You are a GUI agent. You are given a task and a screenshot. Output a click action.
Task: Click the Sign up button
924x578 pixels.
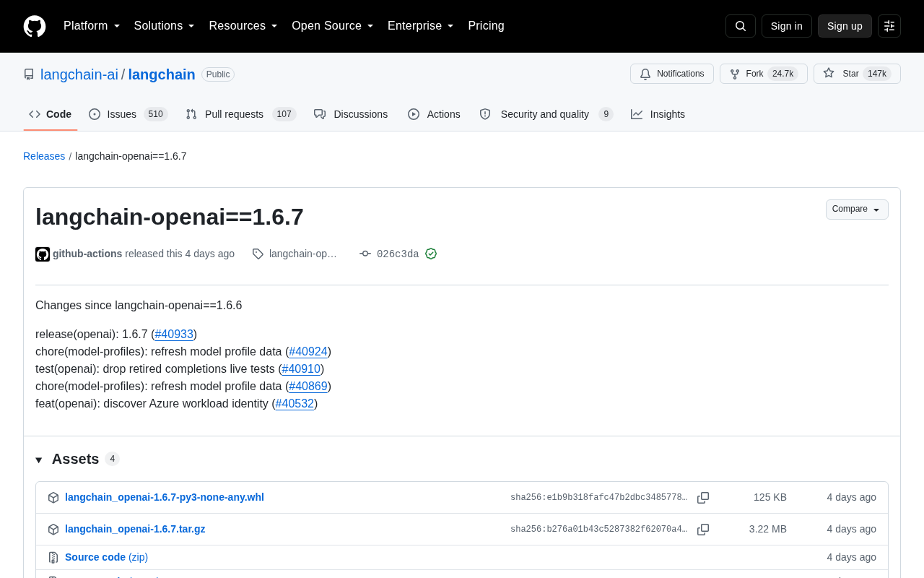pyautogui.click(x=845, y=26)
